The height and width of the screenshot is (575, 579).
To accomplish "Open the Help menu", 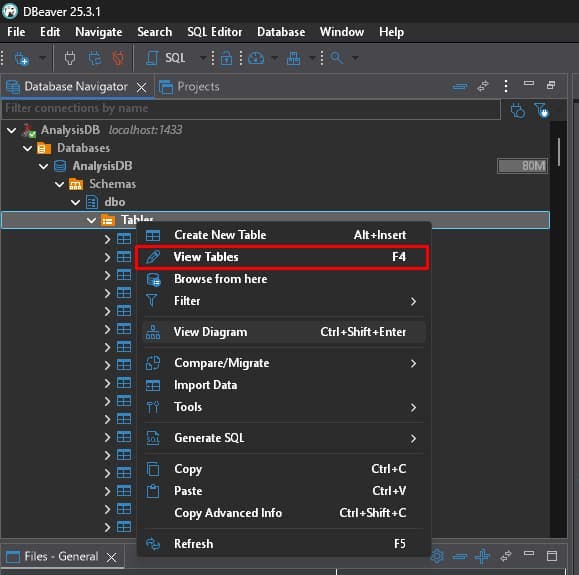I will pyautogui.click(x=391, y=32).
